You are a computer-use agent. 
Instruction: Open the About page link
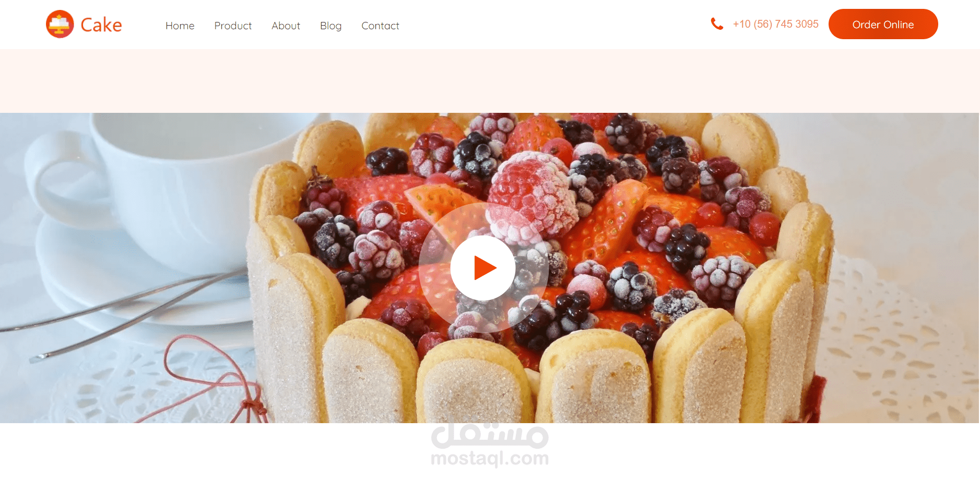[286, 26]
